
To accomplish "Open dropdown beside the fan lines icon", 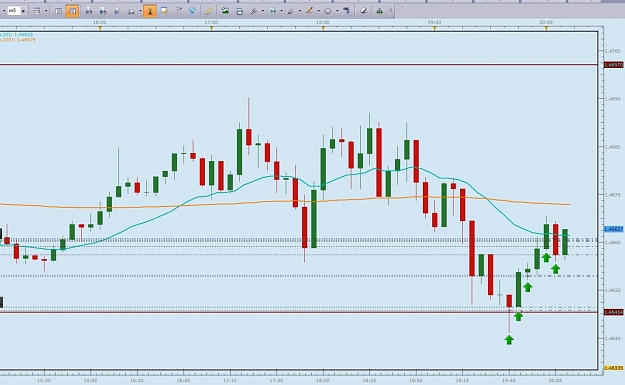I will point(300,11).
